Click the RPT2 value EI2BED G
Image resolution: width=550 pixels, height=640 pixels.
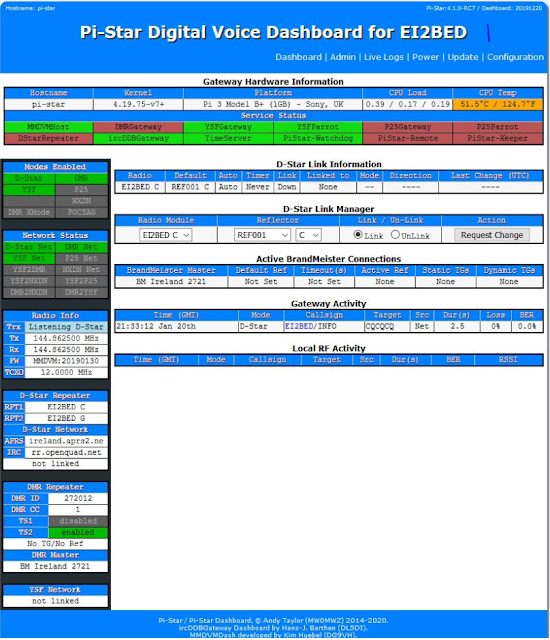[x=66, y=418]
